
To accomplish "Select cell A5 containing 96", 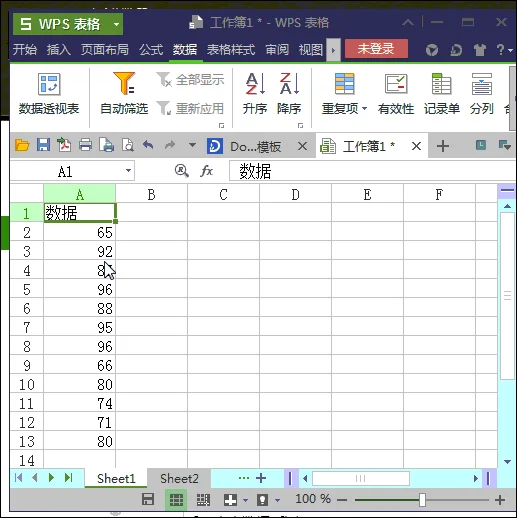I will point(80,289).
